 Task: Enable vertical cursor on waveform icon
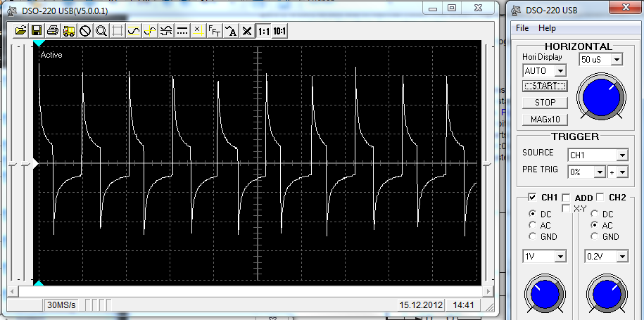150,30
